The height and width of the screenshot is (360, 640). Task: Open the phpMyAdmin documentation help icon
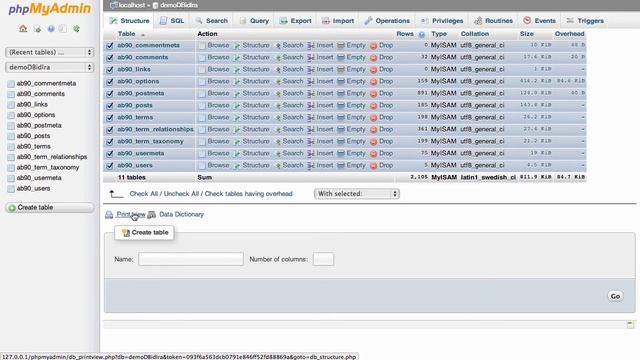coord(51,29)
